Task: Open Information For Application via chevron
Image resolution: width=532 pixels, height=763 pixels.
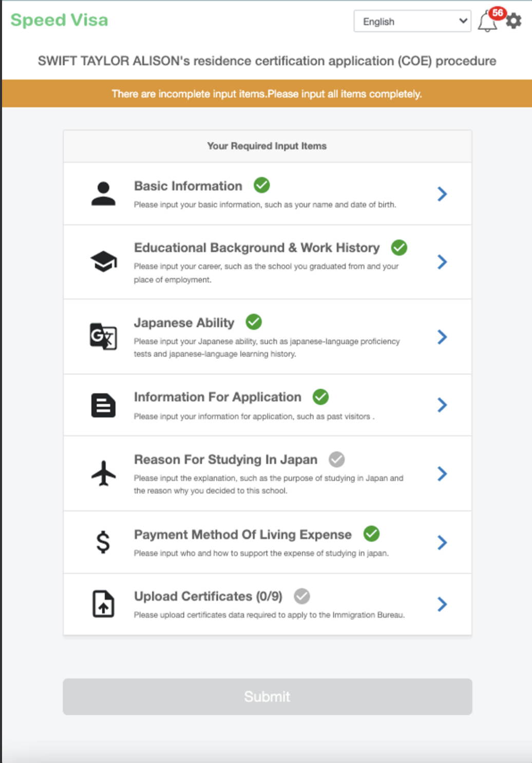Action: (x=442, y=405)
